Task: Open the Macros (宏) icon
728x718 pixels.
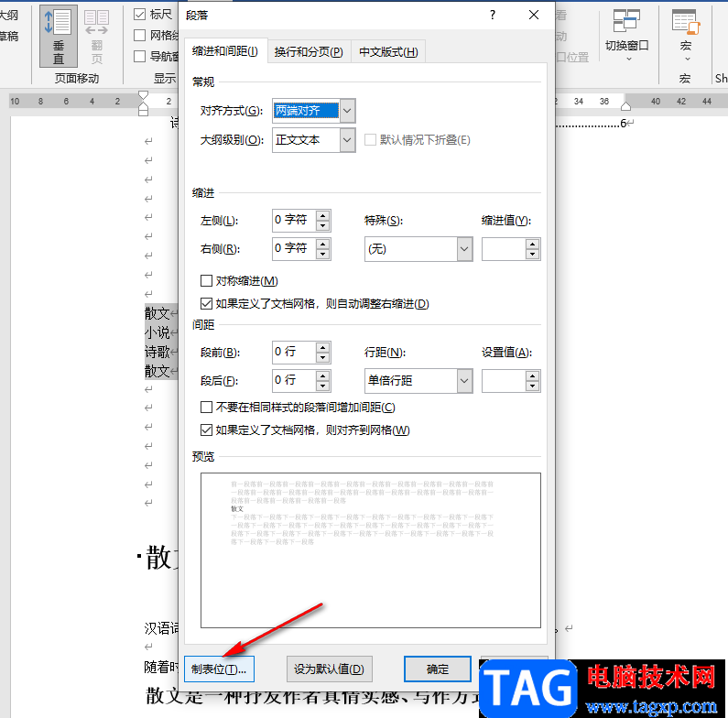Action: tap(686, 37)
